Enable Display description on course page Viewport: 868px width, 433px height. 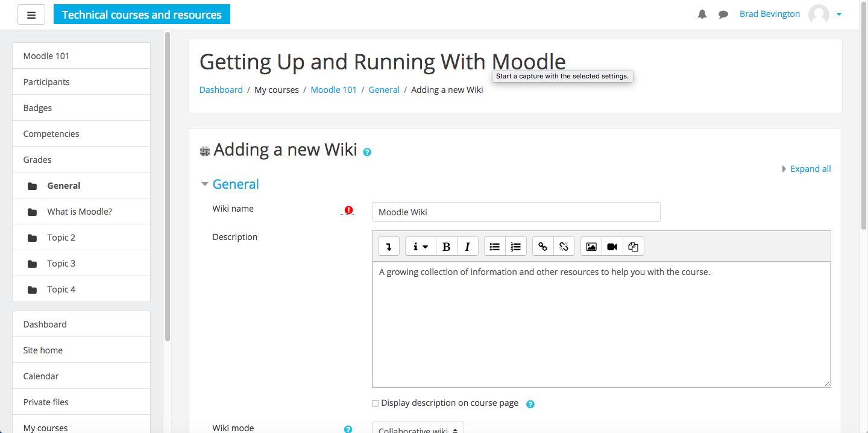tap(376, 403)
